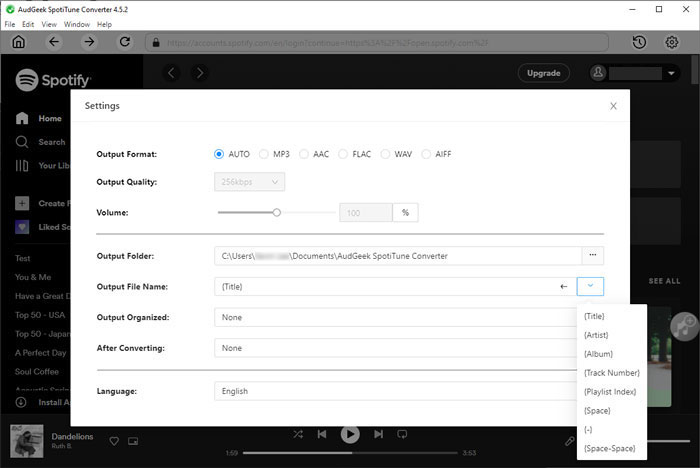Select WAV output format

385,154
